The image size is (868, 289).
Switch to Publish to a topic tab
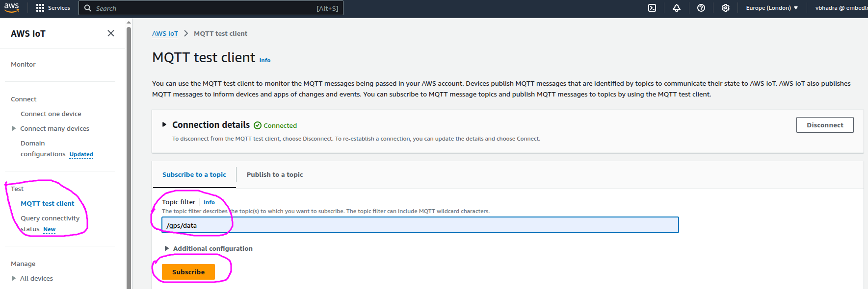click(x=274, y=174)
